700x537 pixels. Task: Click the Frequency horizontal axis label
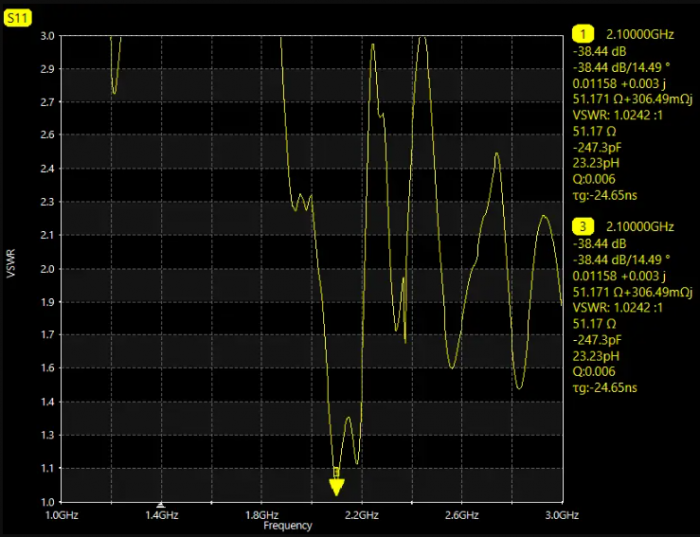point(287,526)
